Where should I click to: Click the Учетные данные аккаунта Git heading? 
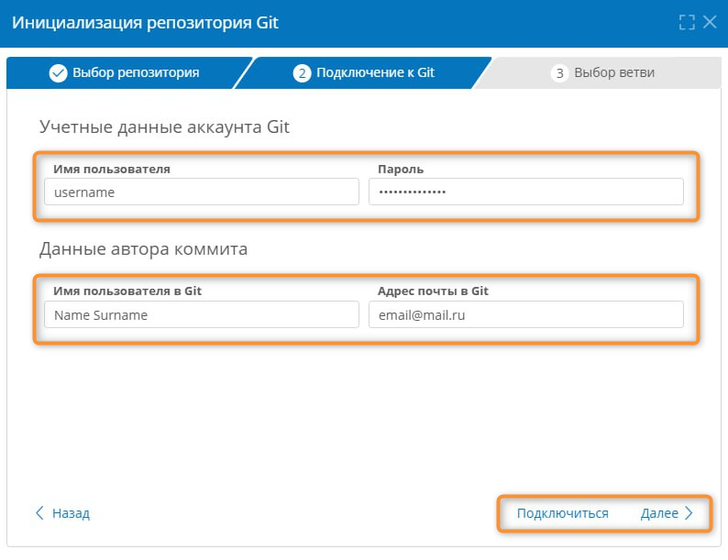pyautogui.click(x=164, y=126)
